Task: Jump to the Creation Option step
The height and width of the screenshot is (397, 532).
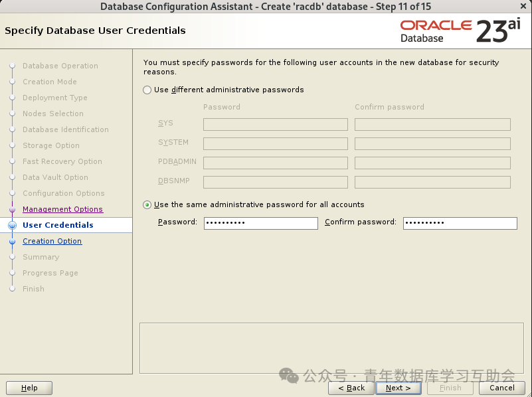Action: pyautogui.click(x=52, y=241)
